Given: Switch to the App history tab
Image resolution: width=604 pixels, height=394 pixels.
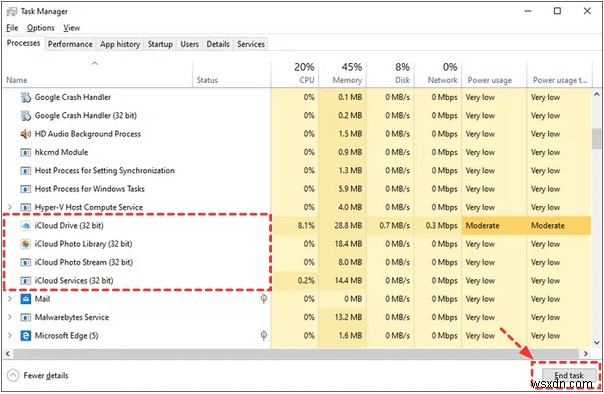Looking at the screenshot, I should [x=120, y=44].
